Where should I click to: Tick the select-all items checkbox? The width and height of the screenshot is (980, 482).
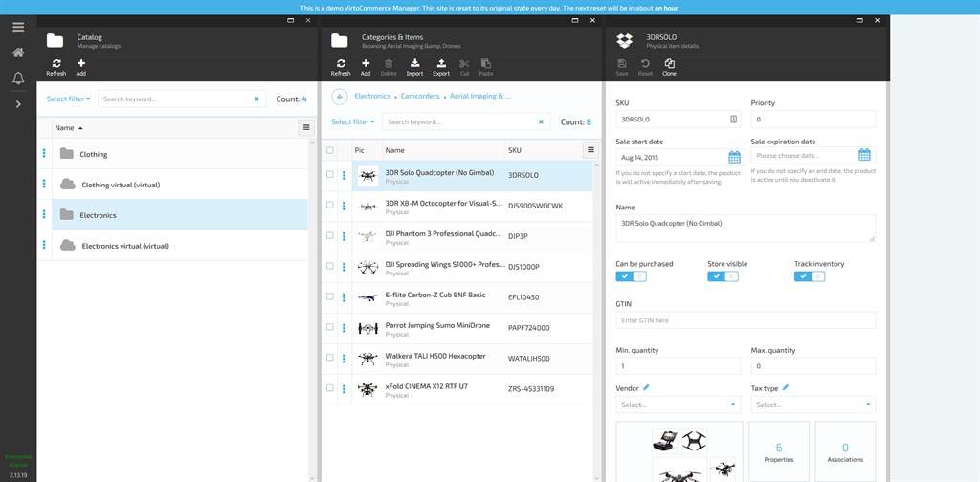330,150
